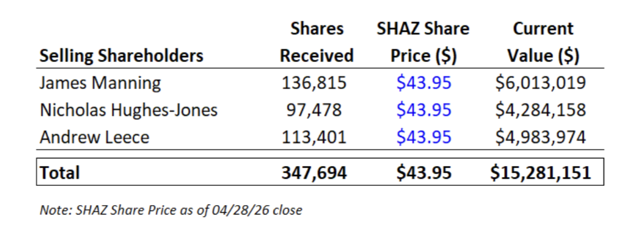Select the SHAZ Share Price ($) header
Viewport: 644px width, 231px height.
[x=423, y=42]
